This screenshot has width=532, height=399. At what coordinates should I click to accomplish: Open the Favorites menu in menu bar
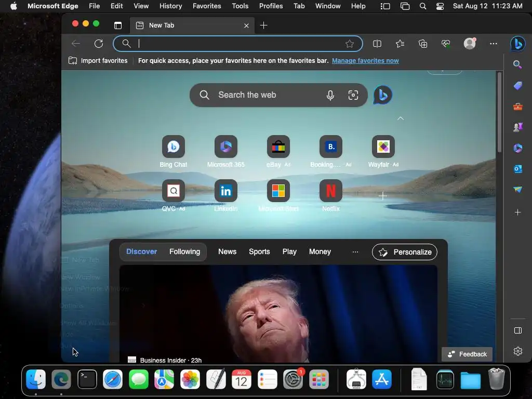tap(207, 6)
